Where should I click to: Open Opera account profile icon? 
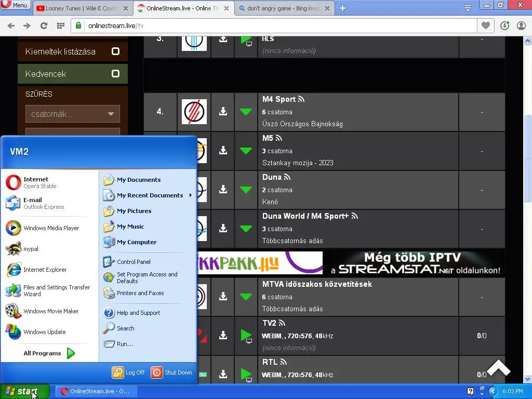tap(521, 25)
